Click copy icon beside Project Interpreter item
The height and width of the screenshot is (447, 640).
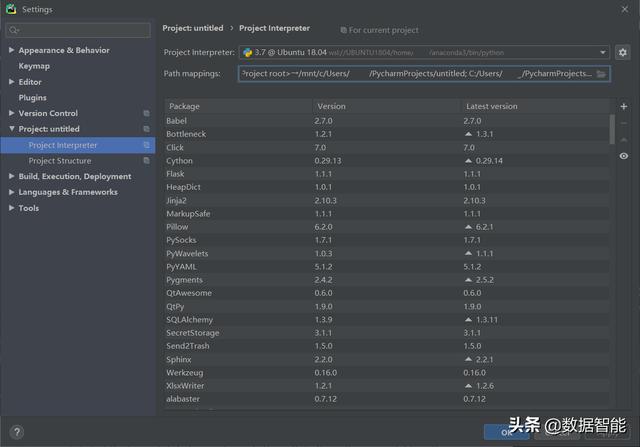[x=146, y=145]
